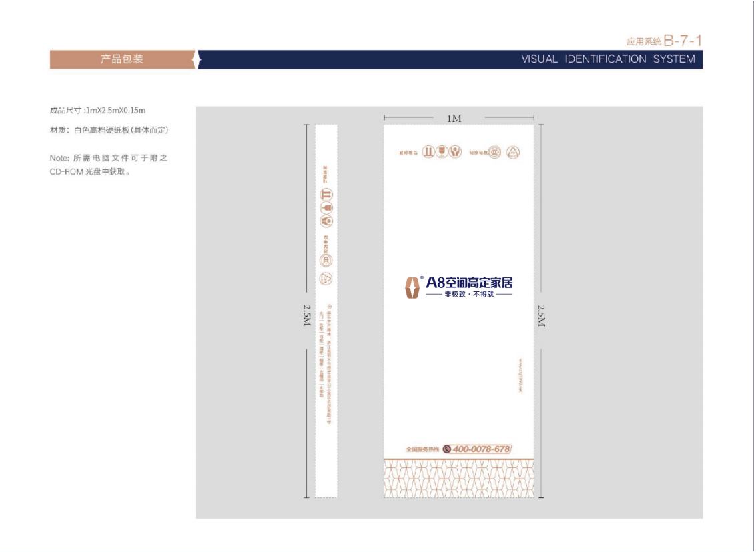
Task: Click the CCC certification mark on front panel
Action: pos(494,153)
